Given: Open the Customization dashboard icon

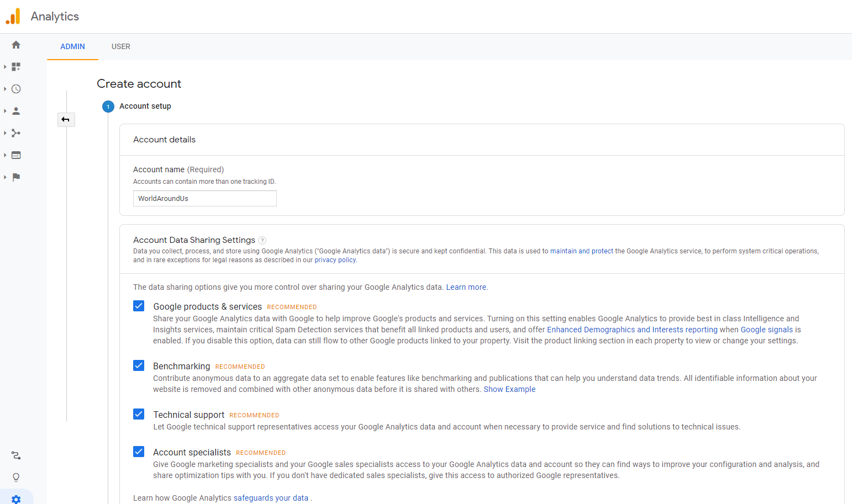Looking at the screenshot, I should tap(16, 67).
